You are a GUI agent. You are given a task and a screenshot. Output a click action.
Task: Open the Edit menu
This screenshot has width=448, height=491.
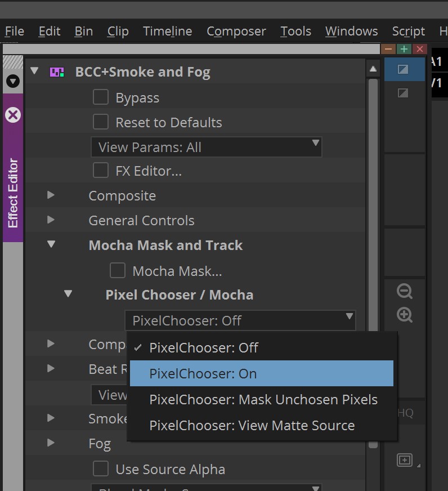pos(50,32)
